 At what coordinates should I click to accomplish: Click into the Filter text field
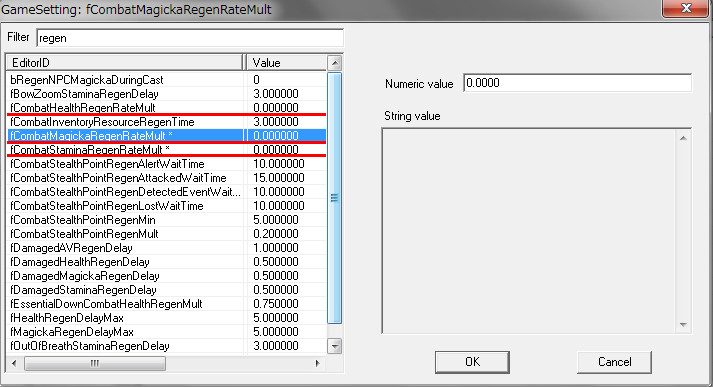point(190,38)
